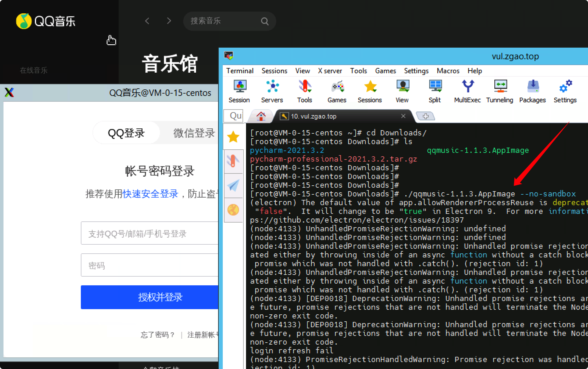Select the star Sessions icon in the left sidebar

(233, 137)
